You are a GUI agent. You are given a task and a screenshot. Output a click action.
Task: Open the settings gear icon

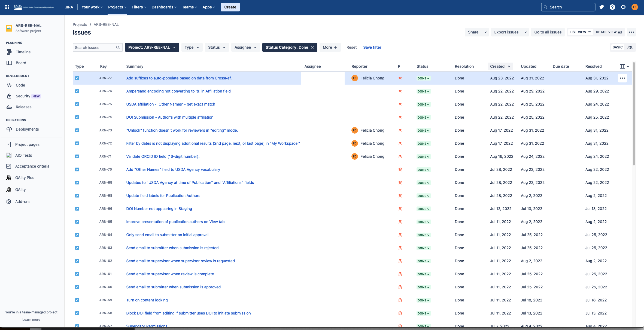(623, 7)
